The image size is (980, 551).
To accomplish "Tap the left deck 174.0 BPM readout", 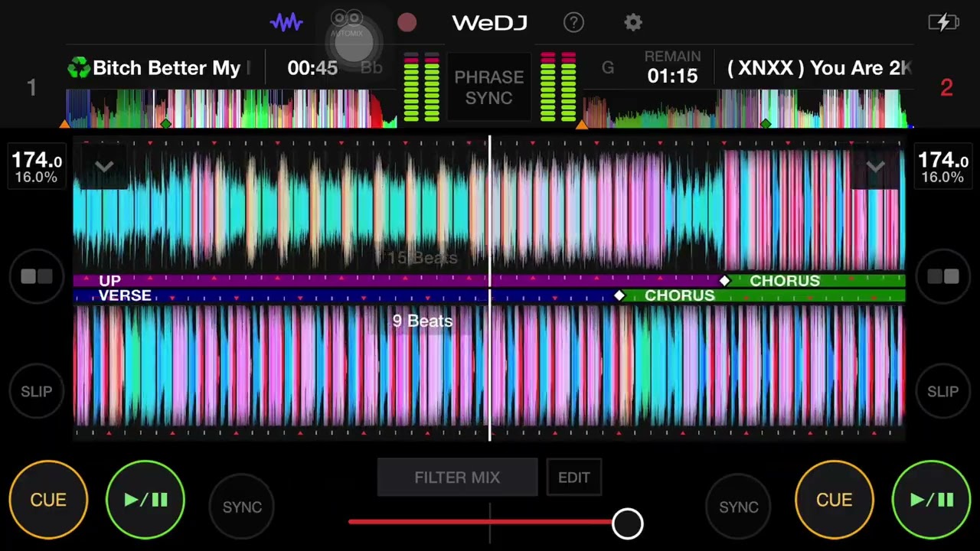I will click(37, 167).
